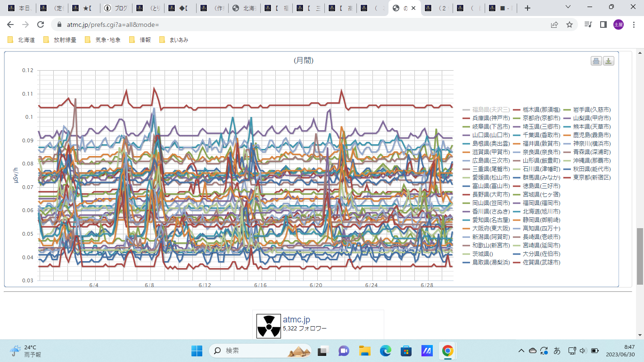The width and height of the screenshot is (644, 362).
Task: Click the atmc.jp radiation symbol logo
Action: coord(269,326)
